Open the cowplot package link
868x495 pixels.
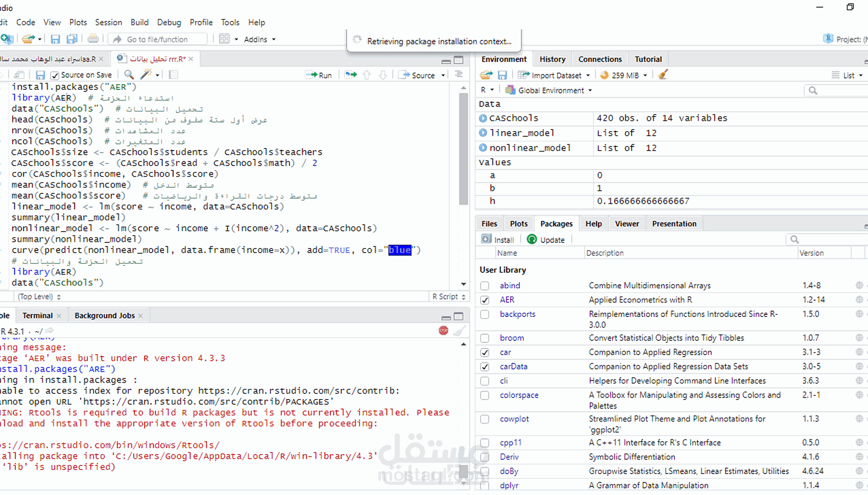coord(514,418)
